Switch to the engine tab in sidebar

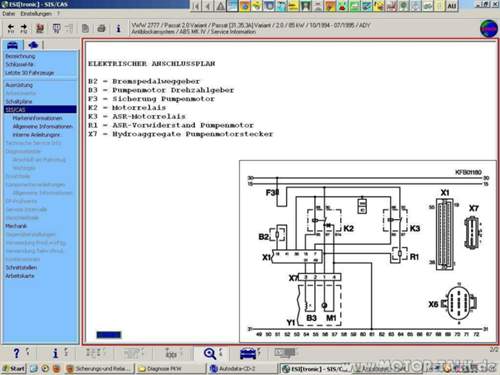click(33, 45)
